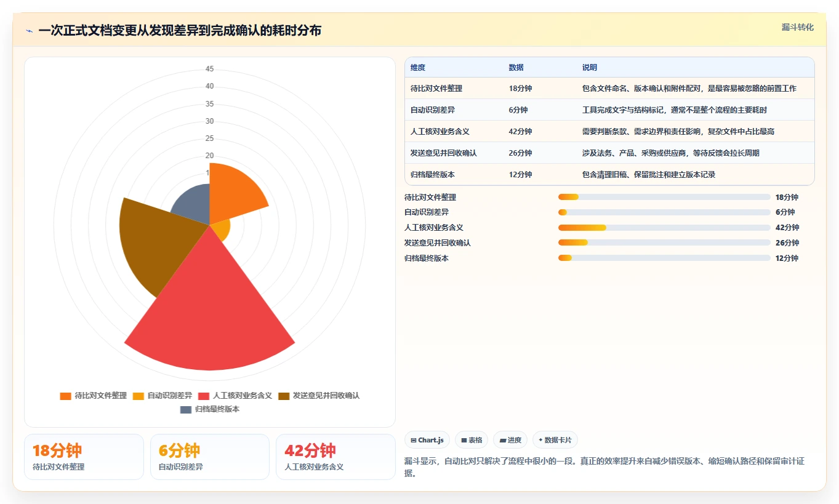The image size is (839, 504).
Task: Select the 进度 chip
Action: (x=510, y=440)
